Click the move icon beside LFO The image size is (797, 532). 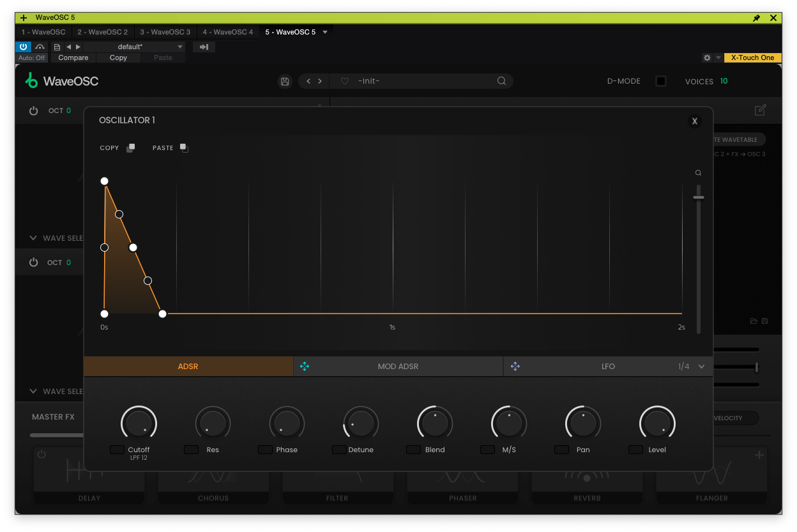coord(515,367)
